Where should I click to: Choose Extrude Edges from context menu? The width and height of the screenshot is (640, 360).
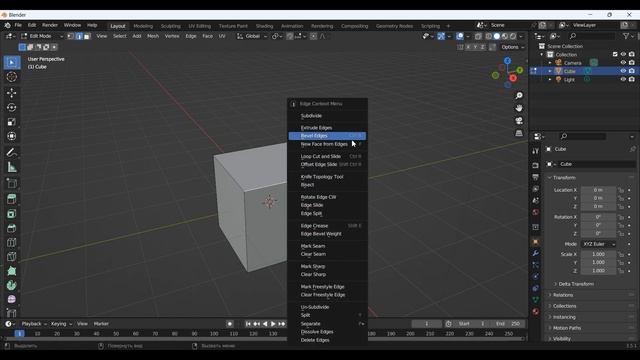(x=327, y=128)
